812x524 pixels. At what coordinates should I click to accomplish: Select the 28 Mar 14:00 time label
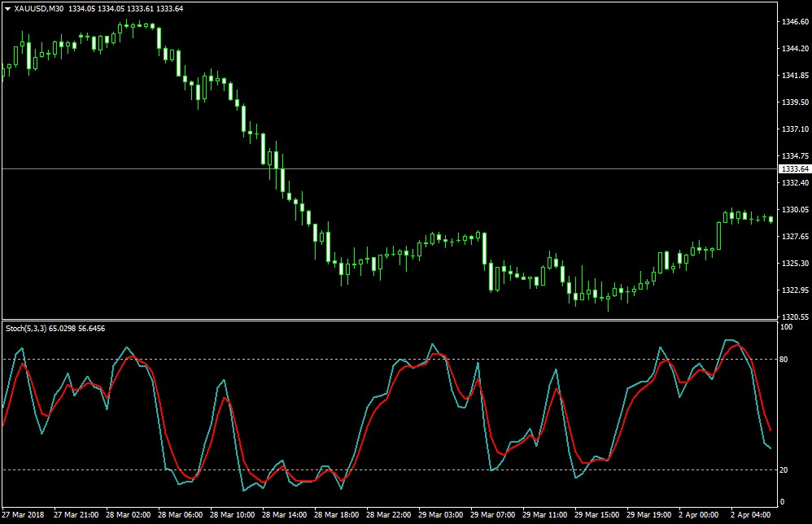283,515
